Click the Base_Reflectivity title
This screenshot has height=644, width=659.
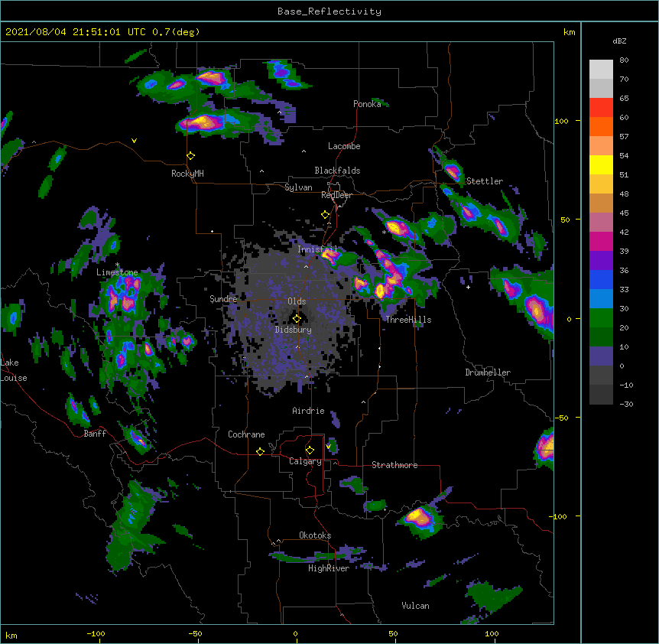[329, 11]
